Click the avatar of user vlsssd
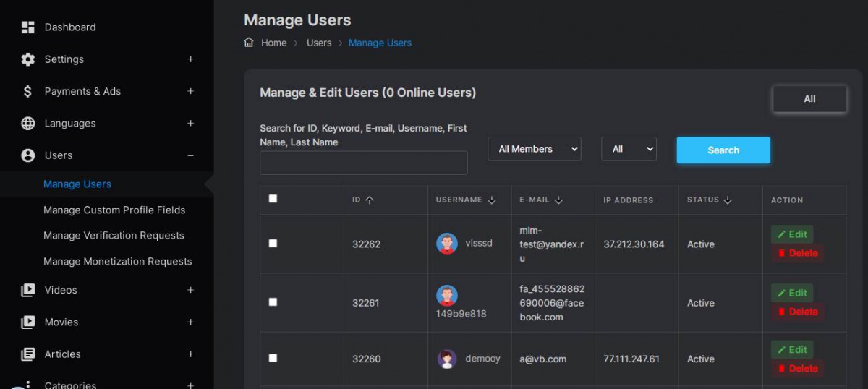The width and height of the screenshot is (868, 389). [x=447, y=244]
